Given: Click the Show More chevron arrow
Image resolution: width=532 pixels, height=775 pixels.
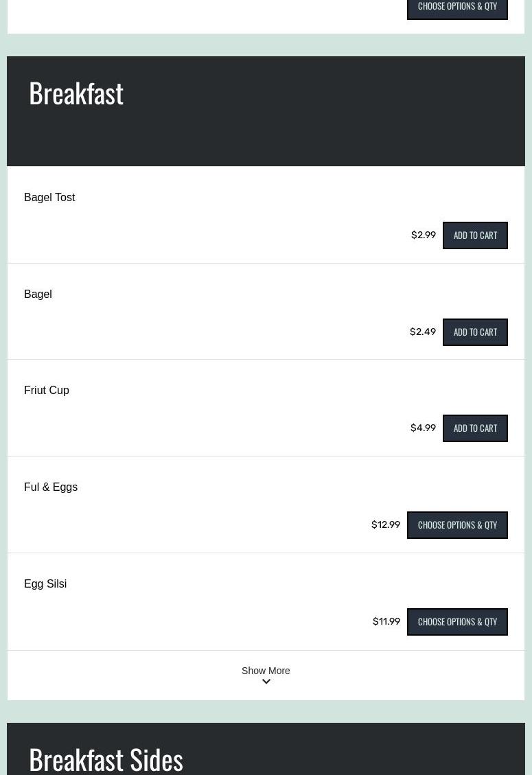Looking at the screenshot, I should [266, 682].
